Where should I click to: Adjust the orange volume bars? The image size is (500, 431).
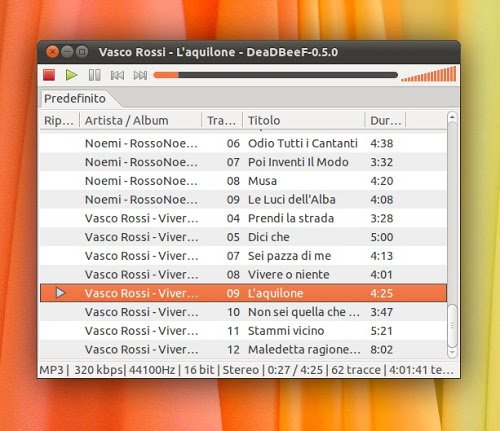coord(429,74)
